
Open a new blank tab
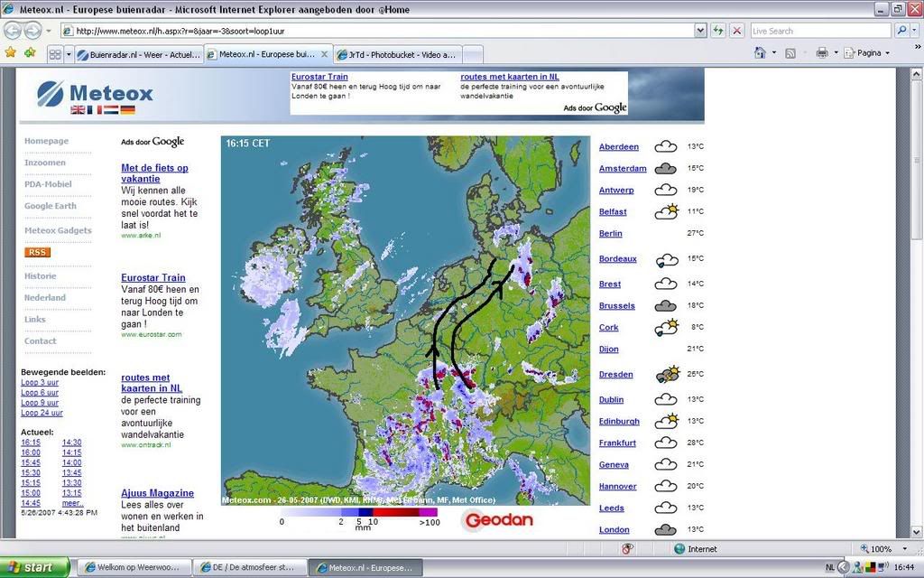[x=473, y=55]
